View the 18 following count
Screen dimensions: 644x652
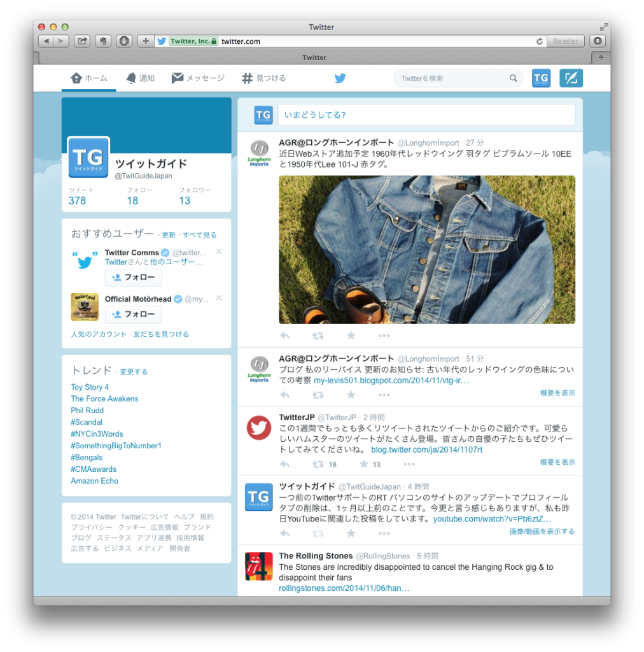pos(132,201)
